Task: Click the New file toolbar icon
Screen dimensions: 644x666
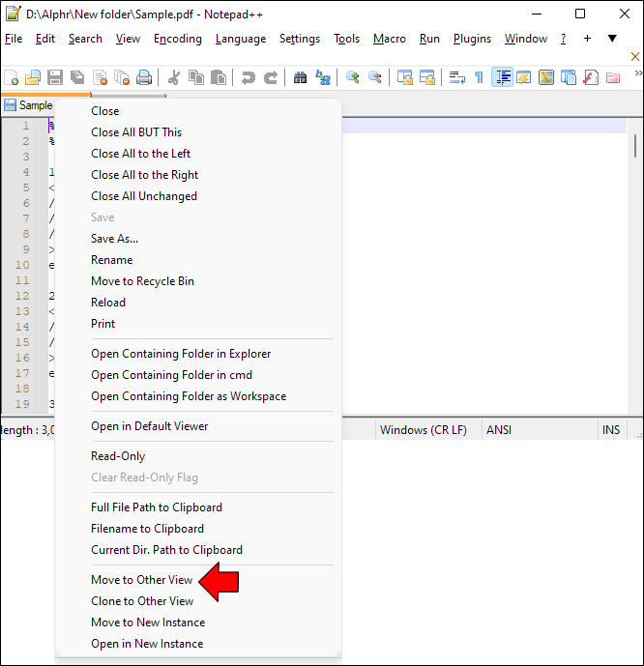Action: tap(12, 77)
